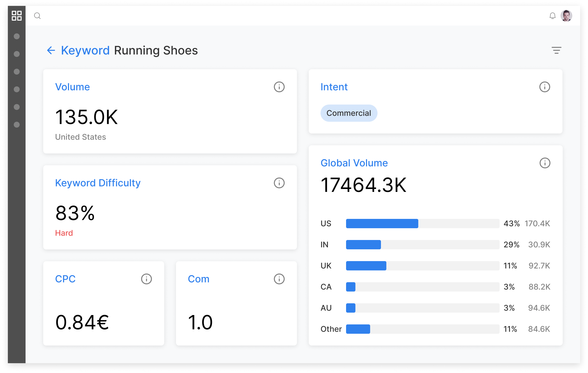This screenshot has width=588, height=373.
Task: Show info for the CPC card
Action: pos(146,279)
